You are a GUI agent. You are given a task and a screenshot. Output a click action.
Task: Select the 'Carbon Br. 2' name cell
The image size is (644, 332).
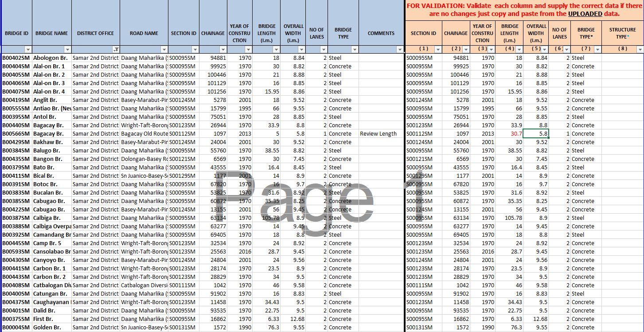[x=52, y=277]
